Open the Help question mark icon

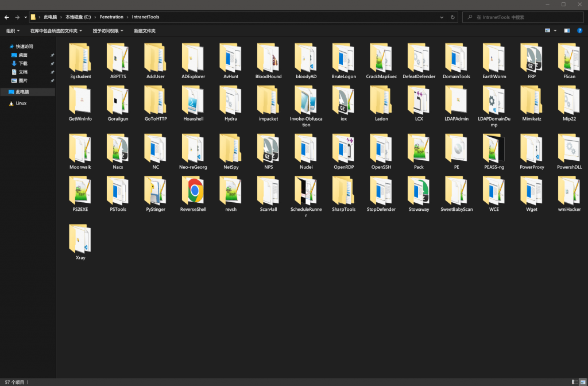pyautogui.click(x=579, y=31)
